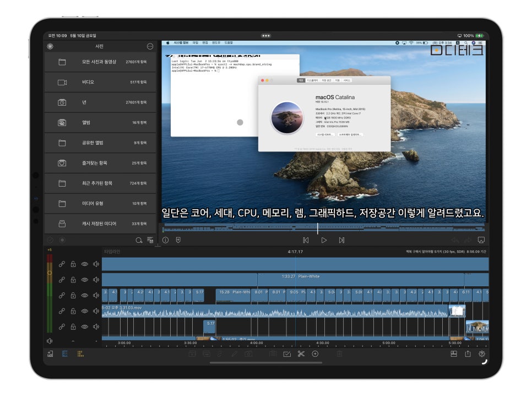
Task: Open the 캐시 저장된 미디어 category
Action: point(100,223)
